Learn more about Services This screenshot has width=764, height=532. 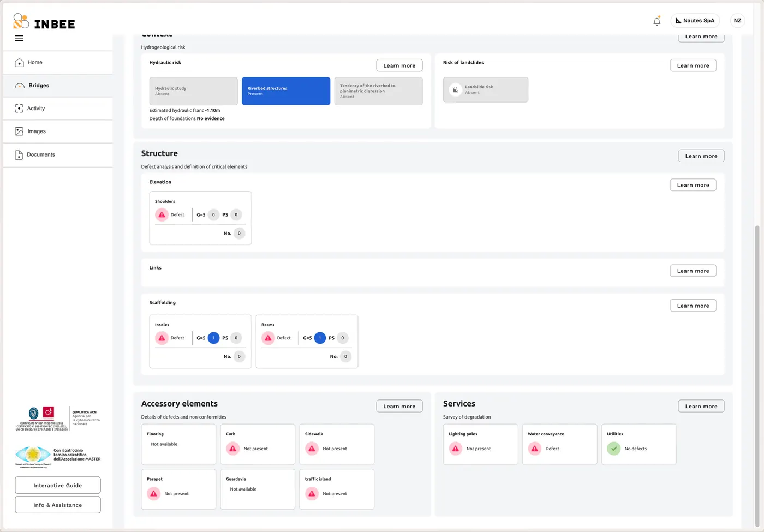(x=701, y=407)
